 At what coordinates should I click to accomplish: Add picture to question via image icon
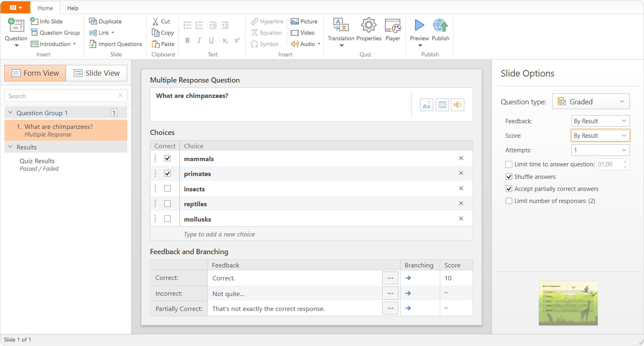[427, 105]
